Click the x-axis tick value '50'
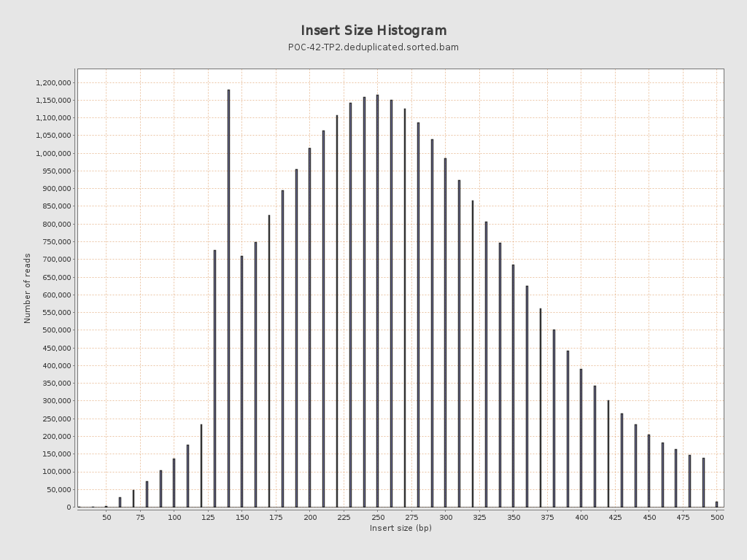Image resolution: width=747 pixels, height=560 pixels. tap(107, 518)
